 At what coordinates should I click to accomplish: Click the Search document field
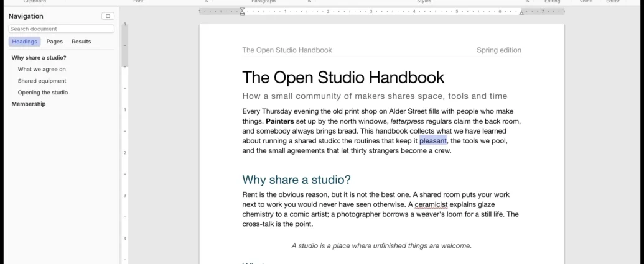(61, 29)
